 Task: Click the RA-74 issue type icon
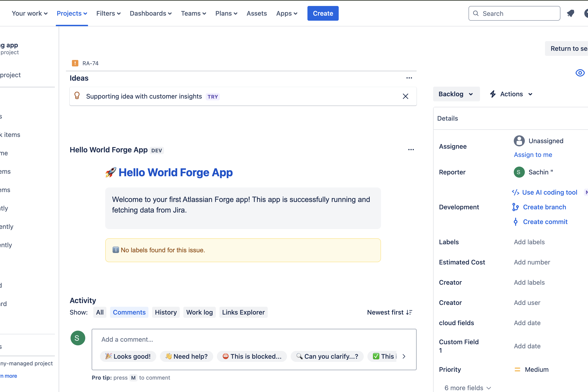click(75, 63)
